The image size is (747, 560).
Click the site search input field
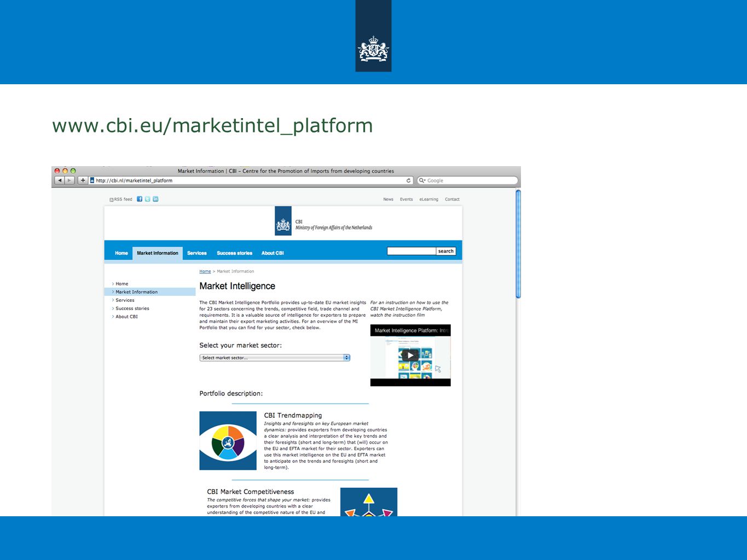[x=412, y=251]
